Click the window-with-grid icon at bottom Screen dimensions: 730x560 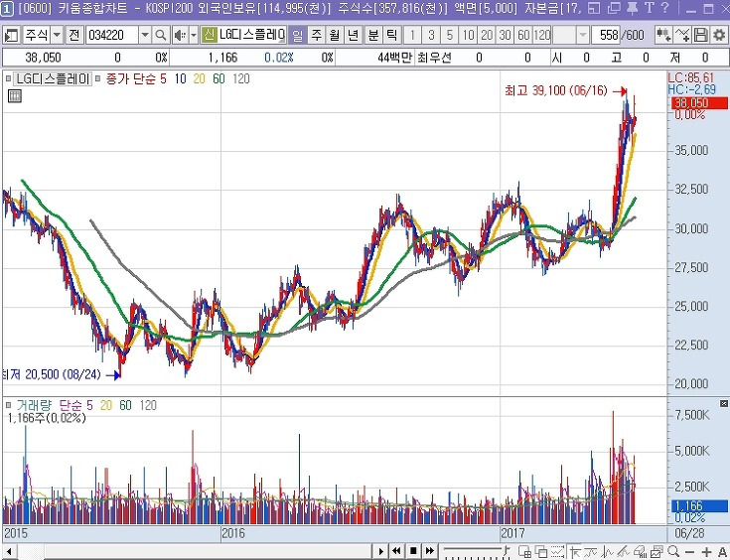(x=524, y=552)
